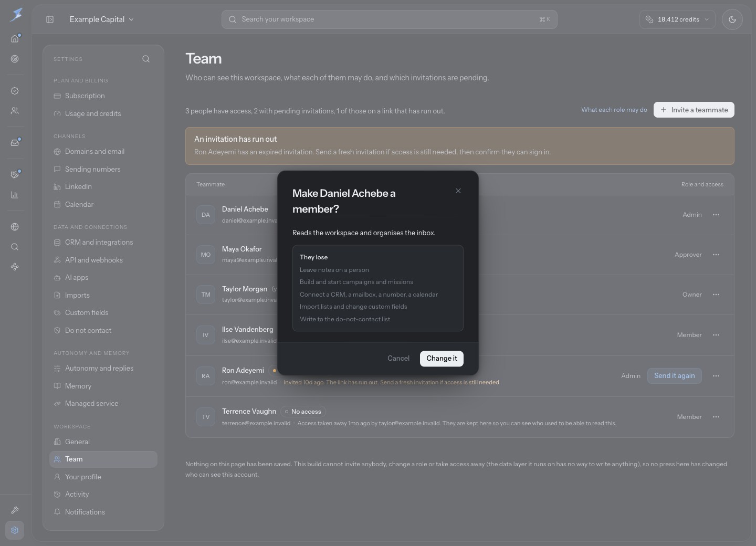Open the more options menu for Daniel Achebe
The width and height of the screenshot is (756, 546).
(716, 215)
